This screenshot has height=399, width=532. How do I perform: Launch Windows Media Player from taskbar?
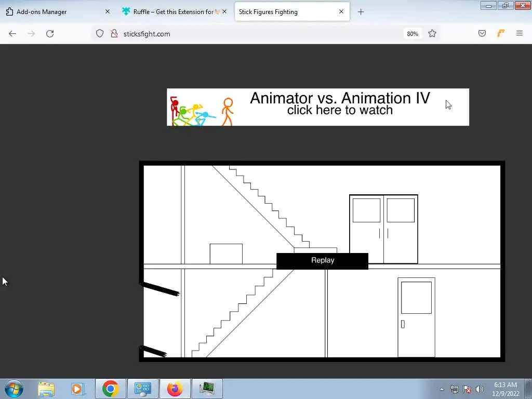[x=77, y=389]
